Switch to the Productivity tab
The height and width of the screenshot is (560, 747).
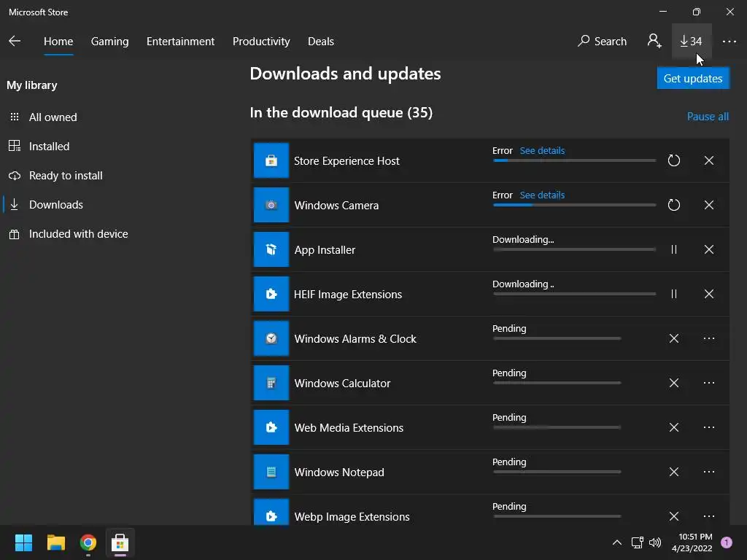261,42
